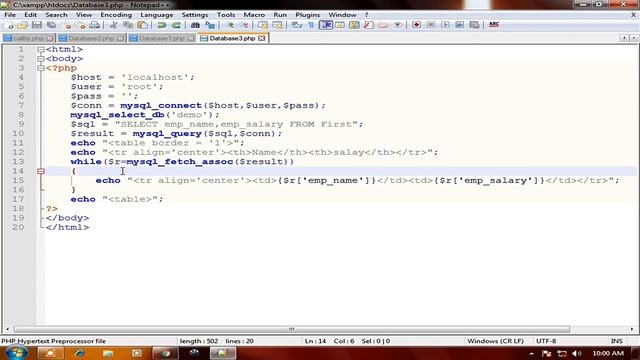This screenshot has width=640, height=360.
Task: Start macro recording with red dot
Action: click(x=416, y=25)
